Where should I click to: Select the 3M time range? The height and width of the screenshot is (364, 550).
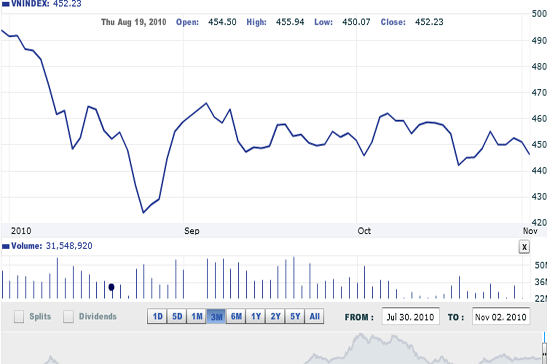[216, 317]
